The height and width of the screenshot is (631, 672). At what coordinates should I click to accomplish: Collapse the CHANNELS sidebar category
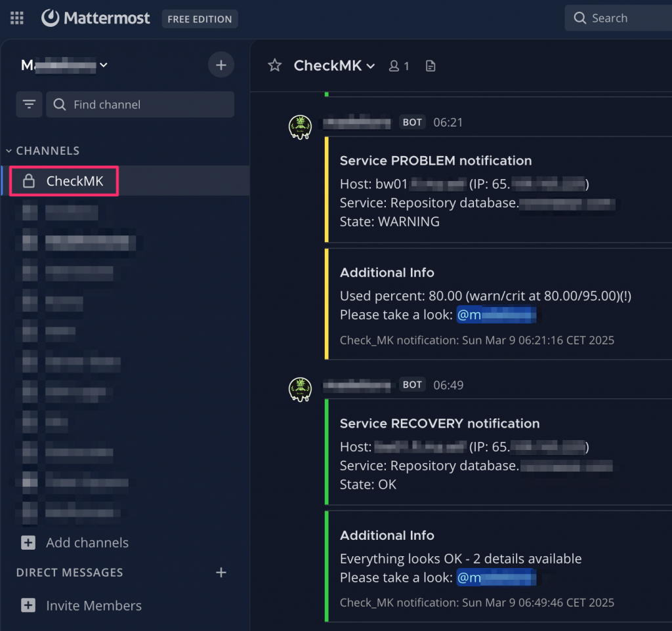tap(43, 151)
